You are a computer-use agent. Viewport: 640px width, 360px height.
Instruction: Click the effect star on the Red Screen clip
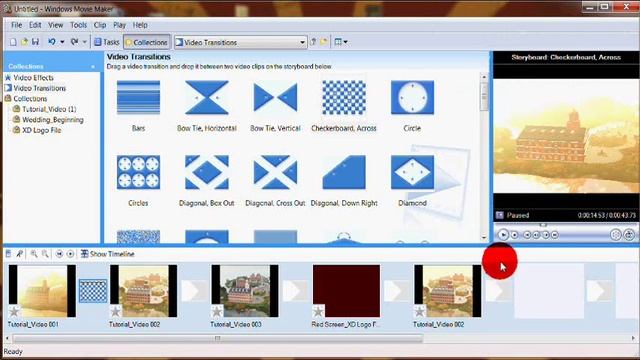(318, 312)
